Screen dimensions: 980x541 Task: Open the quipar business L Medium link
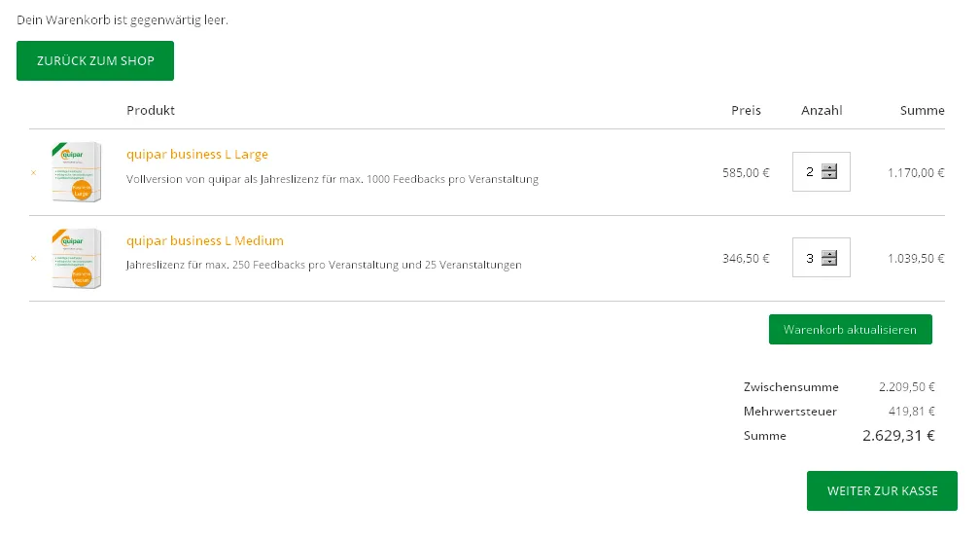205,240
